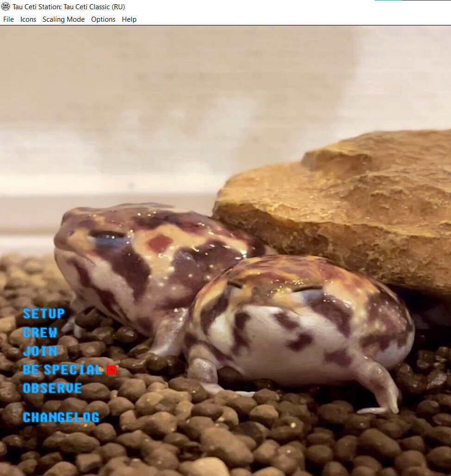
Task: Click OBSERVE to become a ghost
Action: pyautogui.click(x=52, y=388)
